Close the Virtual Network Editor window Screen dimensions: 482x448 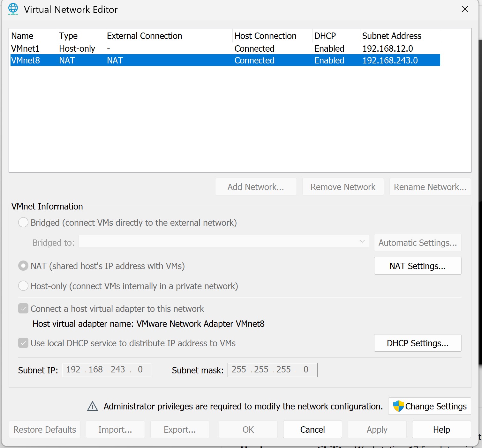pos(465,9)
